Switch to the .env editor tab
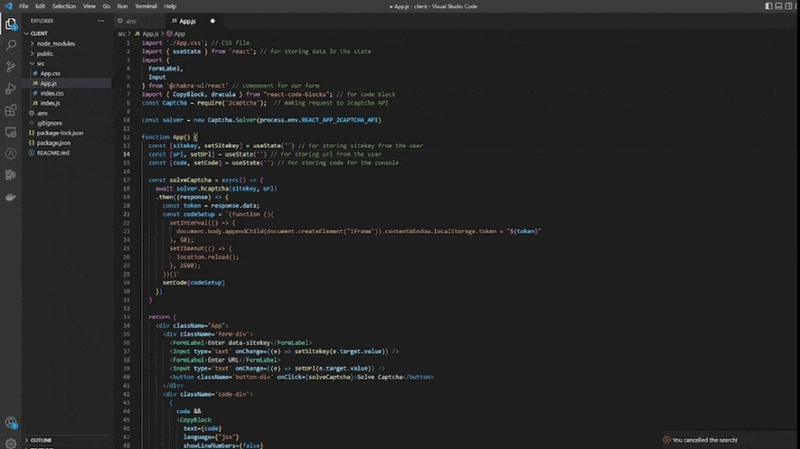 (x=130, y=20)
